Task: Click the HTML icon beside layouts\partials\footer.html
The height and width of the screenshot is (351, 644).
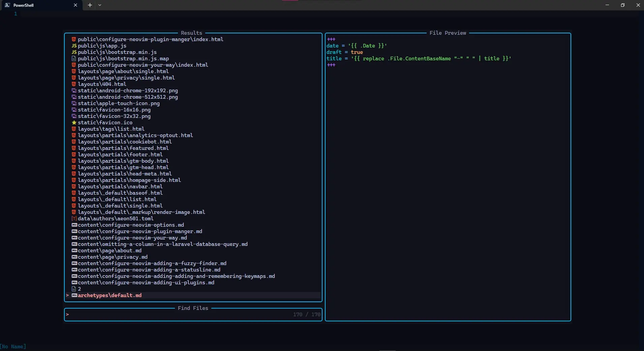Action: pos(74,155)
